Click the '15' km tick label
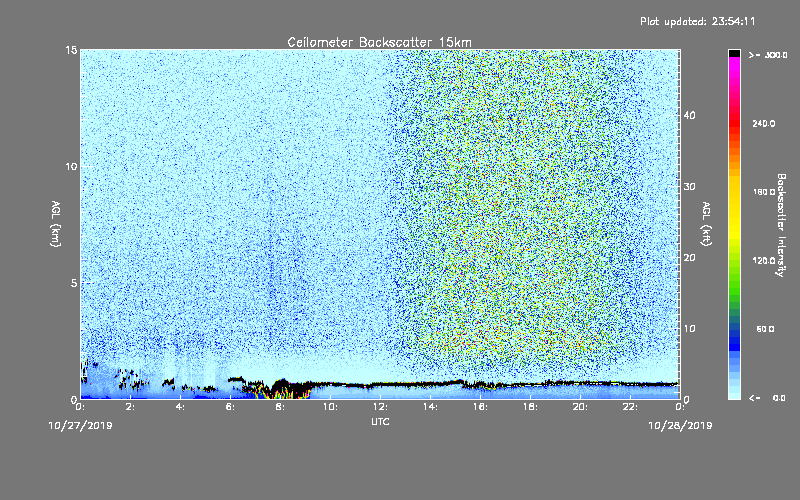The image size is (800, 500). pyautogui.click(x=71, y=50)
